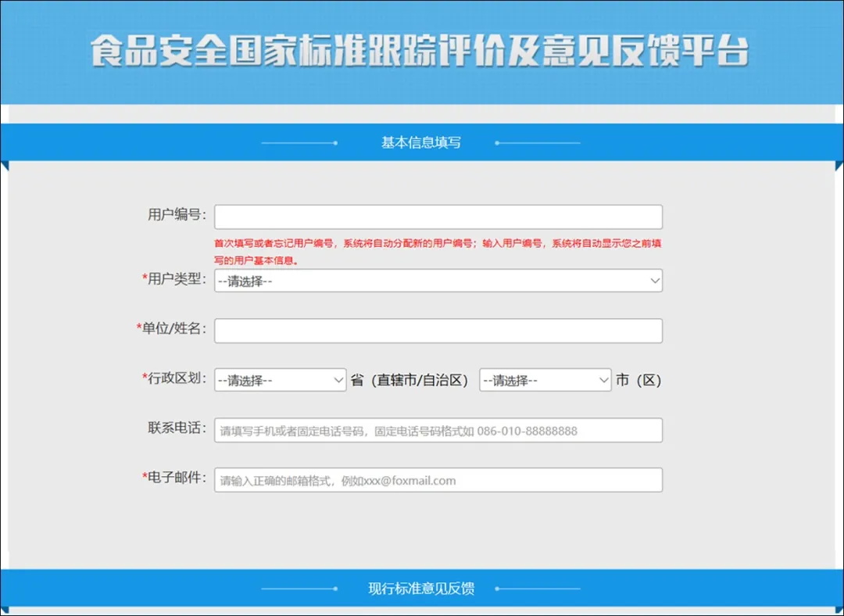The height and width of the screenshot is (616, 844).
Task: Click the 现行标准意见反馈 section header
Action: (420, 589)
